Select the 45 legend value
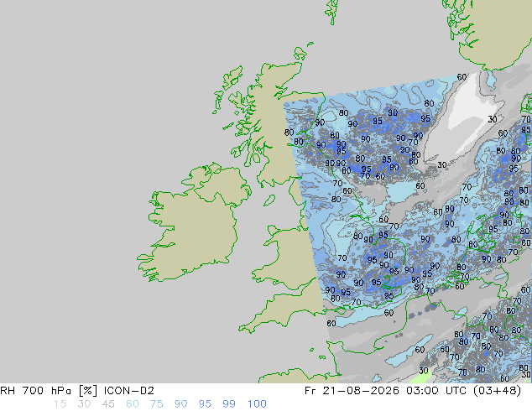 pyautogui.click(x=108, y=404)
